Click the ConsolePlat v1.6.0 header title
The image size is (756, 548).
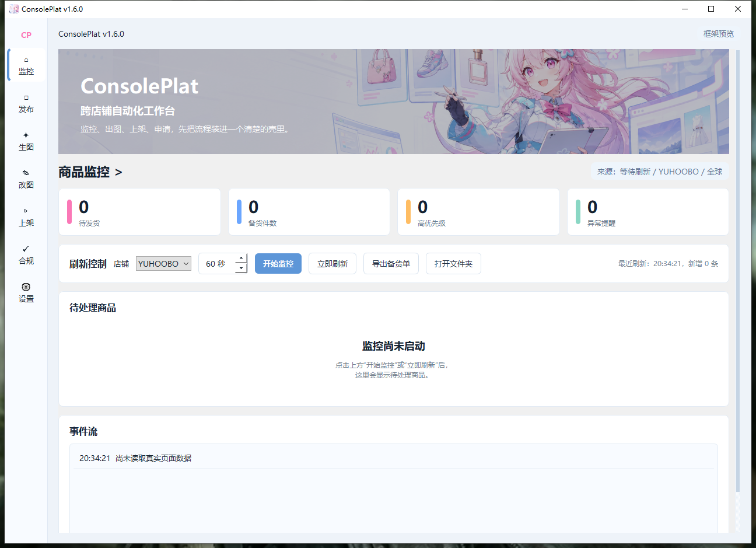click(91, 34)
